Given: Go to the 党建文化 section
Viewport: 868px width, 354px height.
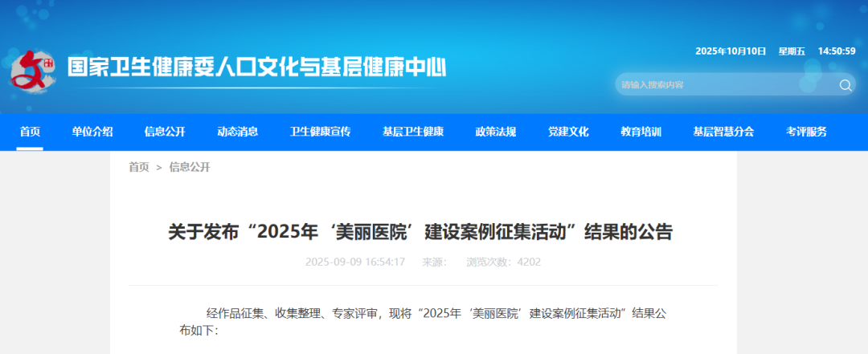Looking at the screenshot, I should 569,132.
